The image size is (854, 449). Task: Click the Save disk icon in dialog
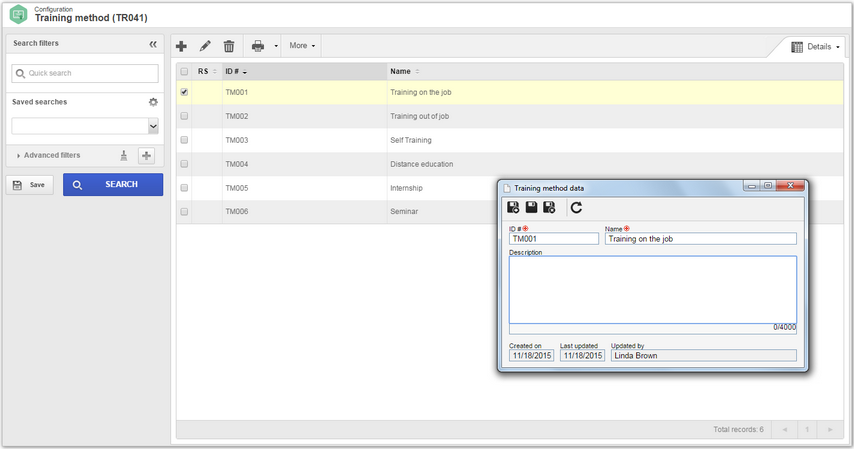tap(531, 207)
